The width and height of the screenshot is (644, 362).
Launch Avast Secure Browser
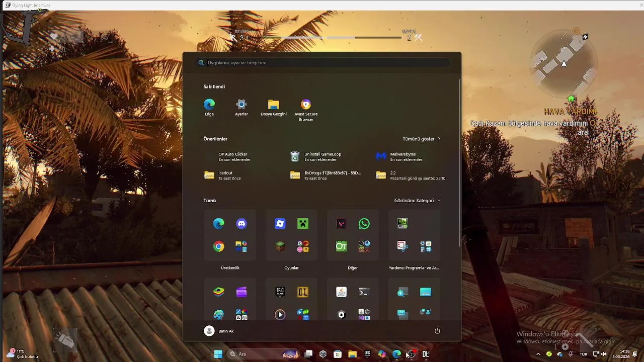click(306, 110)
